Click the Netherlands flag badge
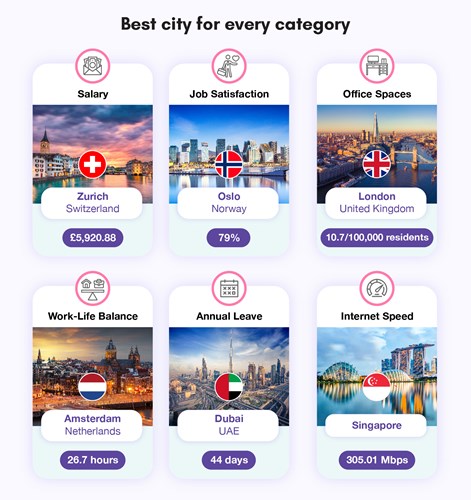This screenshot has width=471, height=500. click(93, 387)
